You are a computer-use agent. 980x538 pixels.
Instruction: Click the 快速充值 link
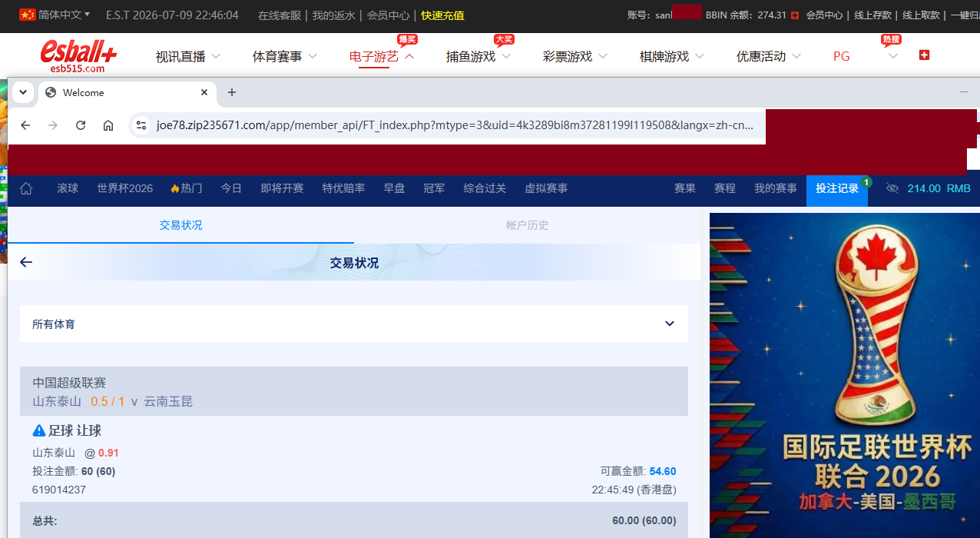tap(443, 15)
